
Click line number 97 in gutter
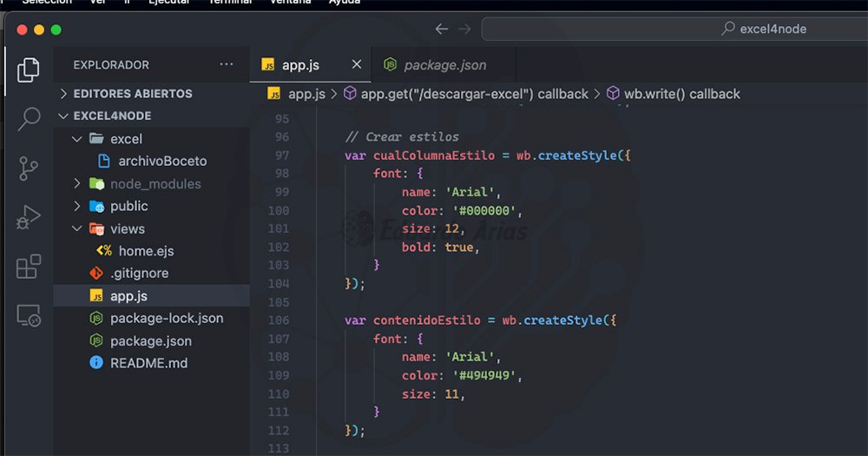tap(282, 155)
